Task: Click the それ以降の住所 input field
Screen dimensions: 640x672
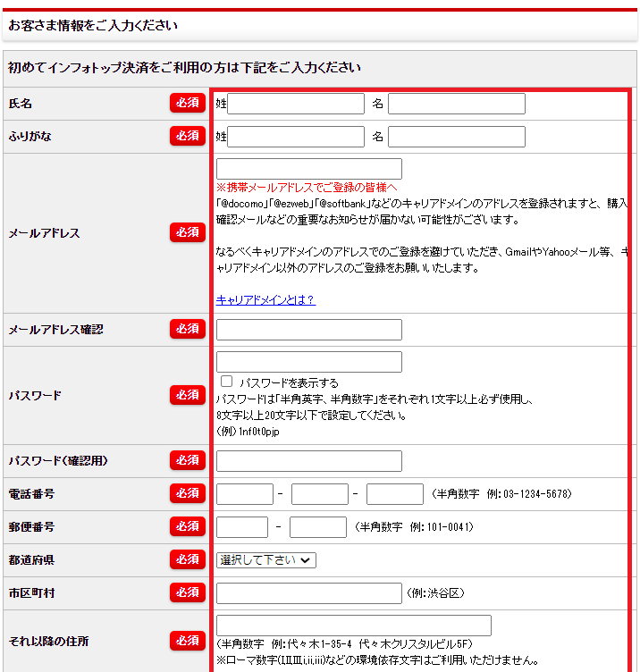Action: click(x=354, y=626)
